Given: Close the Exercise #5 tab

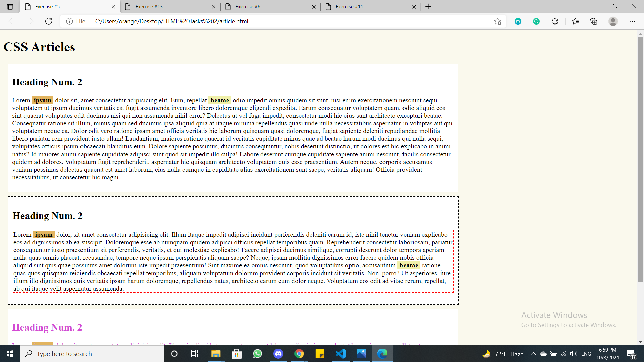Looking at the screenshot, I should (113, 7).
